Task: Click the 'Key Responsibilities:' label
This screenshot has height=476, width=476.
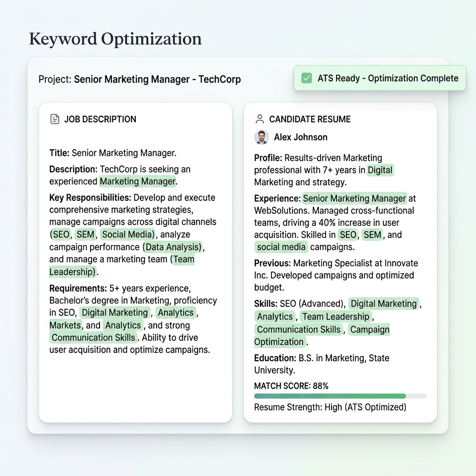Action: click(x=90, y=198)
